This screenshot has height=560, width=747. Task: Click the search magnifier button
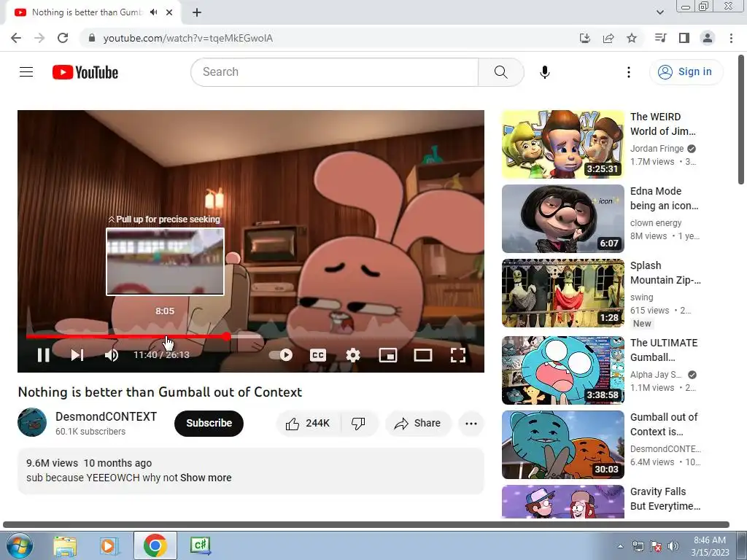pyautogui.click(x=500, y=72)
